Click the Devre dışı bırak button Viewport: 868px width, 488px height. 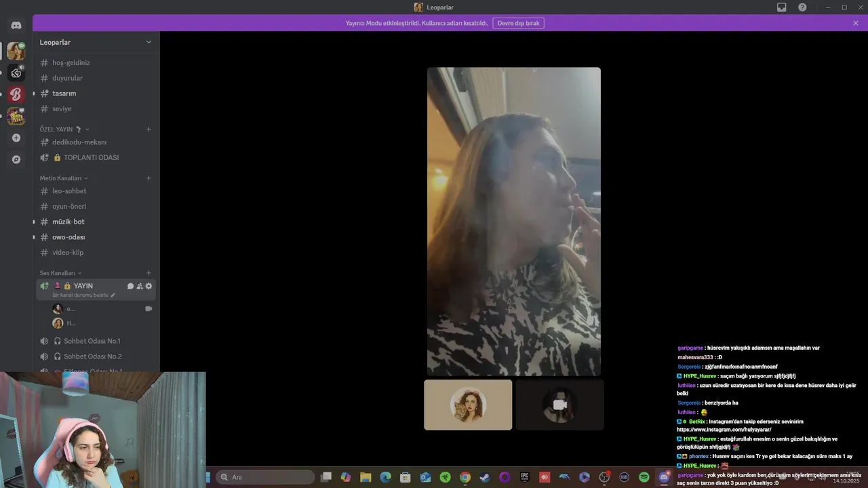(x=518, y=23)
